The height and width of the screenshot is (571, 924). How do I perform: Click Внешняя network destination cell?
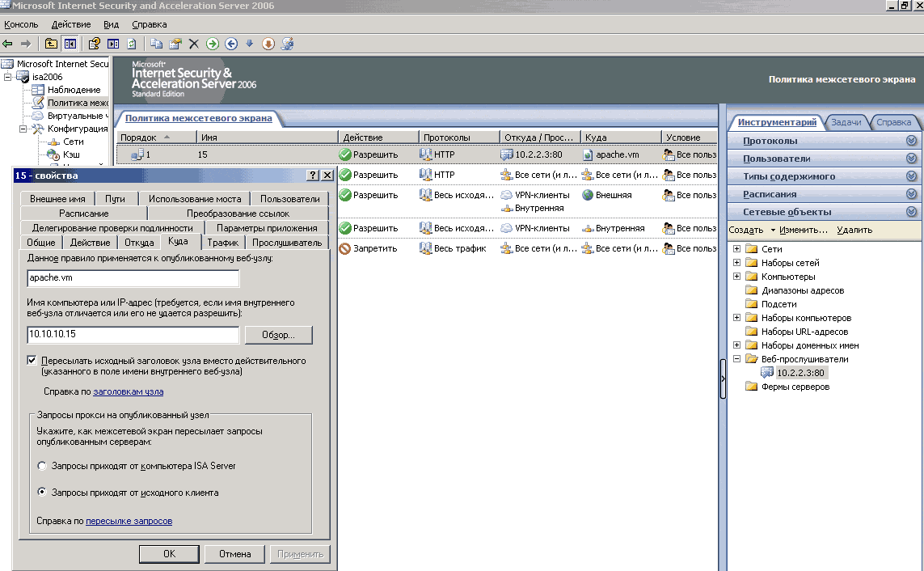click(x=614, y=194)
